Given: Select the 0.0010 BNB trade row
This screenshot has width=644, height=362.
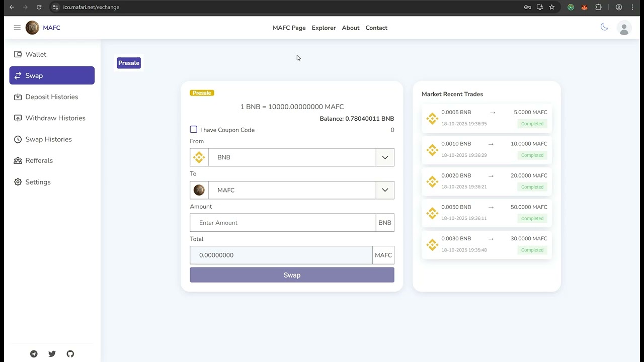Looking at the screenshot, I should tap(487, 150).
